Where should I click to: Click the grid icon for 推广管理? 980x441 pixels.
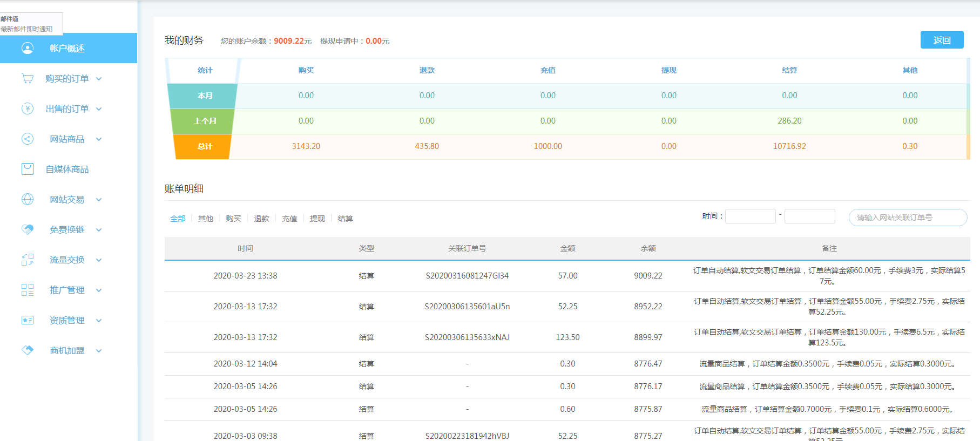28,290
